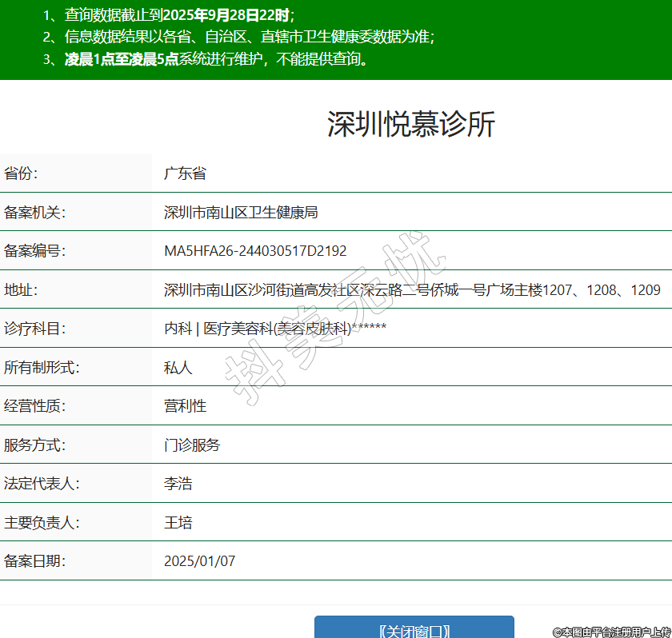Click the clinic address text in 地址 row

tap(412, 290)
